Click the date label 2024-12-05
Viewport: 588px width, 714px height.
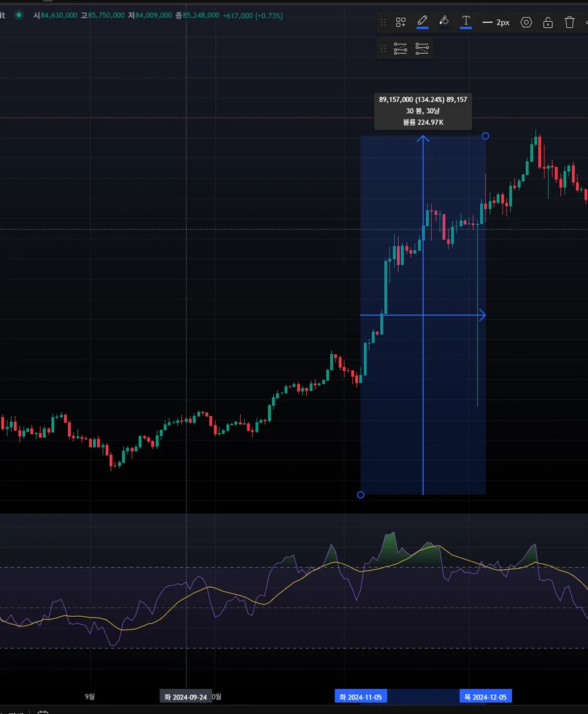[485, 697]
